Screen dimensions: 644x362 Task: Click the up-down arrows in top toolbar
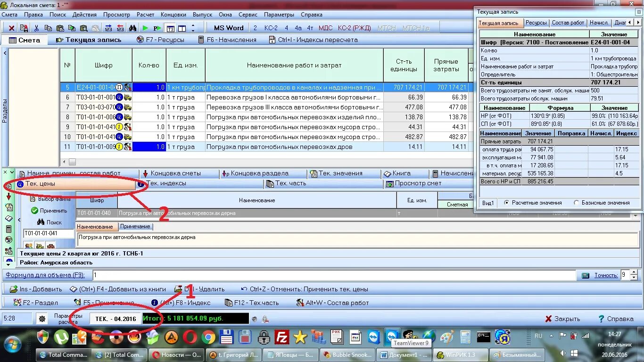tap(193, 28)
